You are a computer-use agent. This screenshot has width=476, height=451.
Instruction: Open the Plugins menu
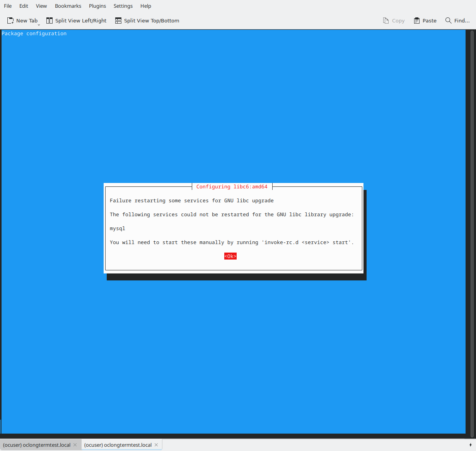tap(97, 6)
